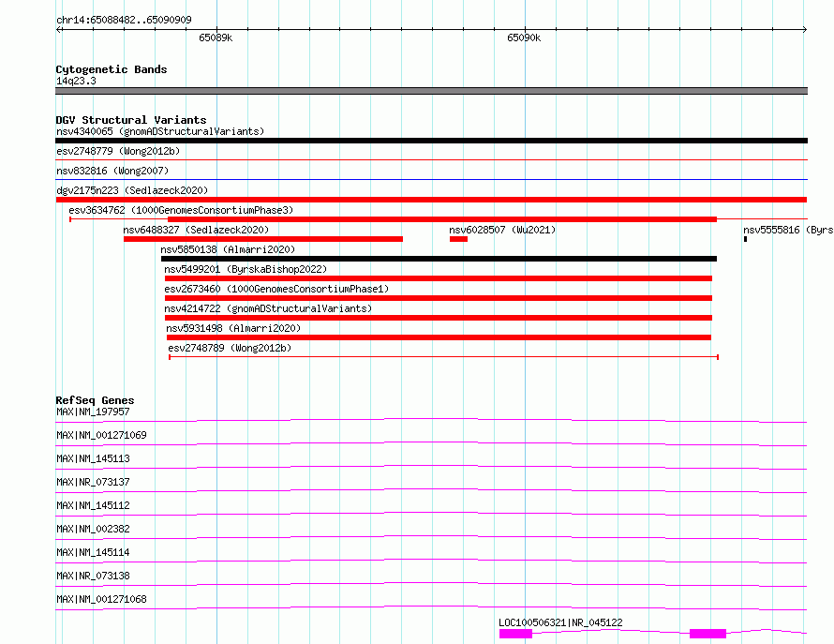Click the MAX|NM_145114 transcript label
The width and height of the screenshot is (834, 644).
click(93, 552)
